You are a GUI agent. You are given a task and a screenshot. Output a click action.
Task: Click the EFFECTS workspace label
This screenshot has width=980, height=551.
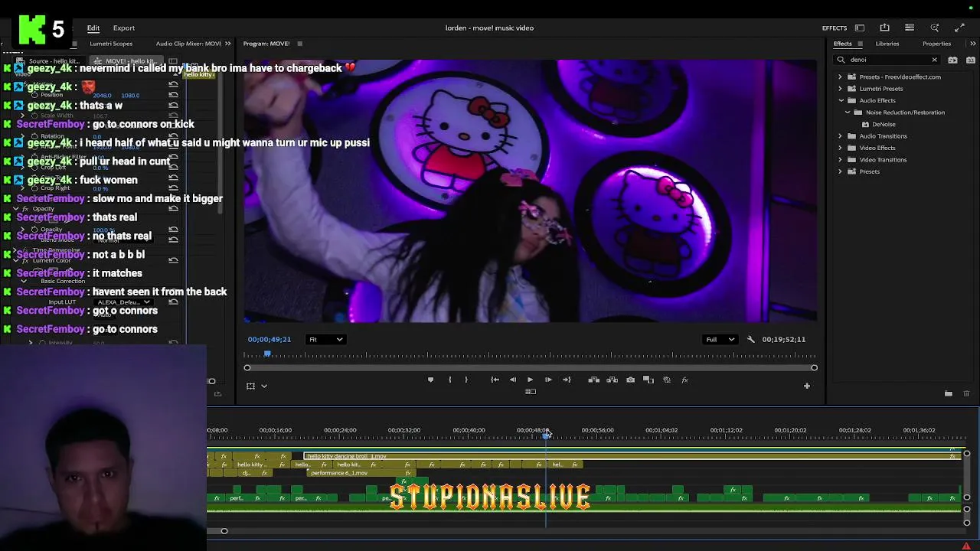(835, 28)
